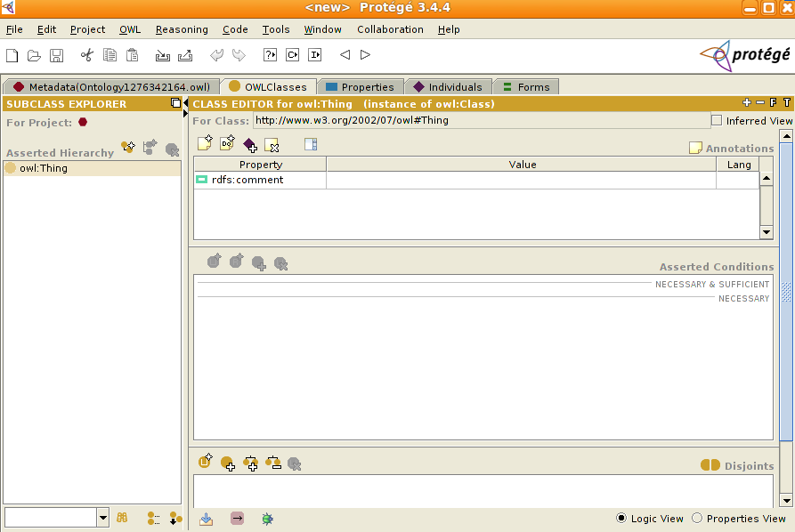
Task: Select the Properties View radio button
Action: (x=697, y=518)
